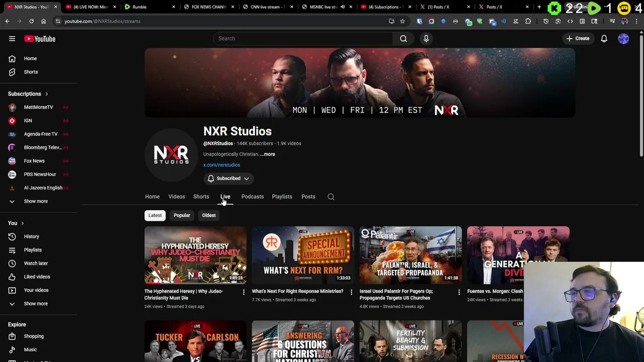The image size is (644, 362).
Task: Click the YouTube search input field
Action: [303, 39]
